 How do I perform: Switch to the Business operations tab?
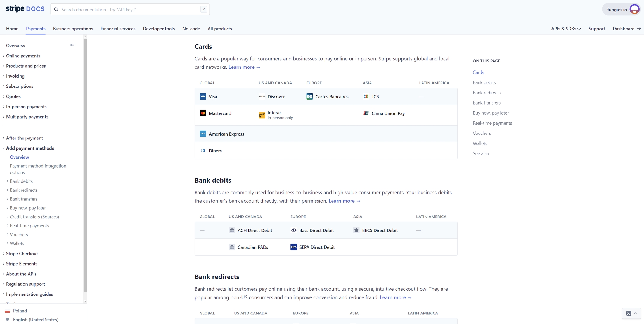click(x=73, y=29)
